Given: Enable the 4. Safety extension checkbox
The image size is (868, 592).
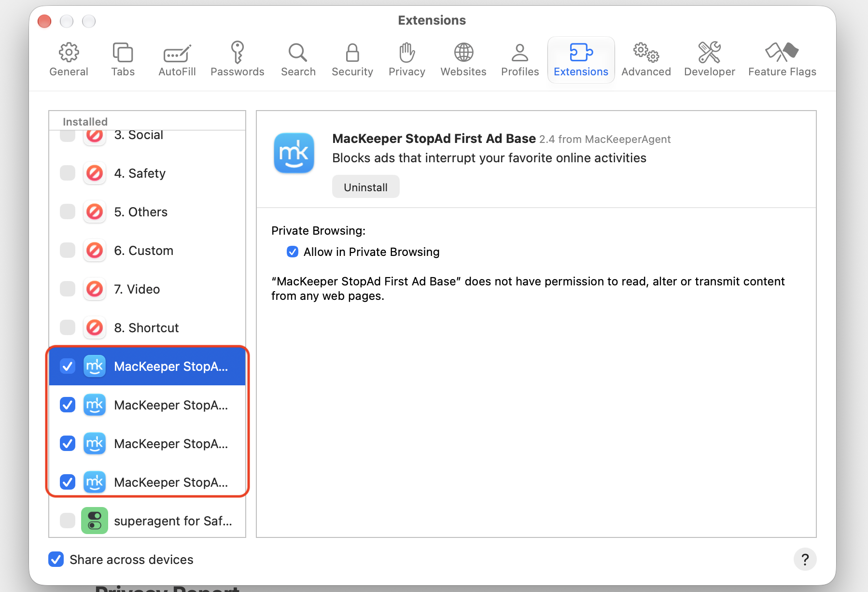Looking at the screenshot, I should (x=68, y=173).
